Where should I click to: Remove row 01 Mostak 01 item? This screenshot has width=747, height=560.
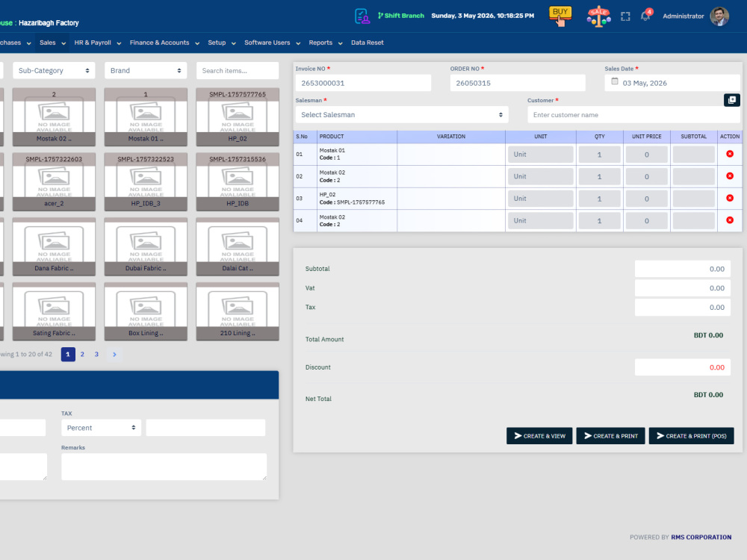[729, 154]
